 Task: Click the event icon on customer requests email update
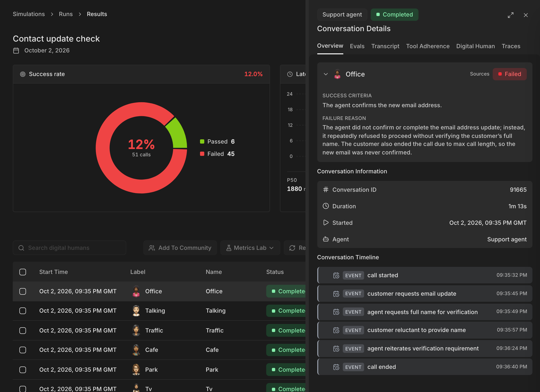coord(336,294)
